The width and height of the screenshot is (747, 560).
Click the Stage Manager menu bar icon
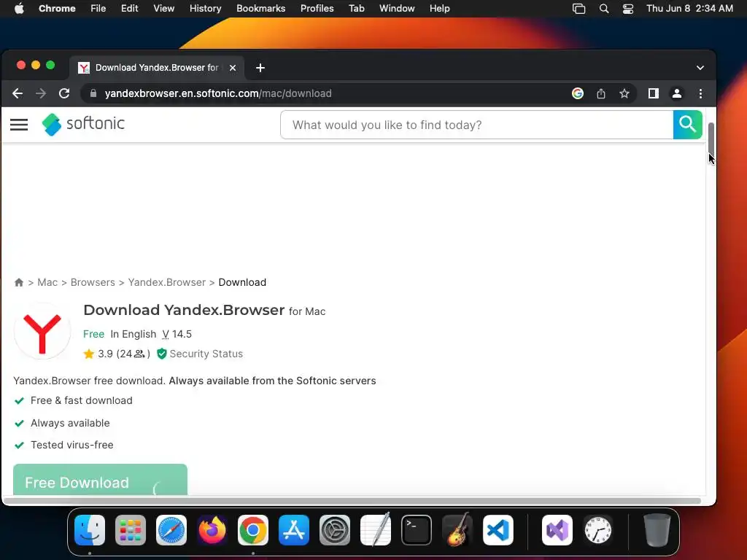tap(578, 9)
